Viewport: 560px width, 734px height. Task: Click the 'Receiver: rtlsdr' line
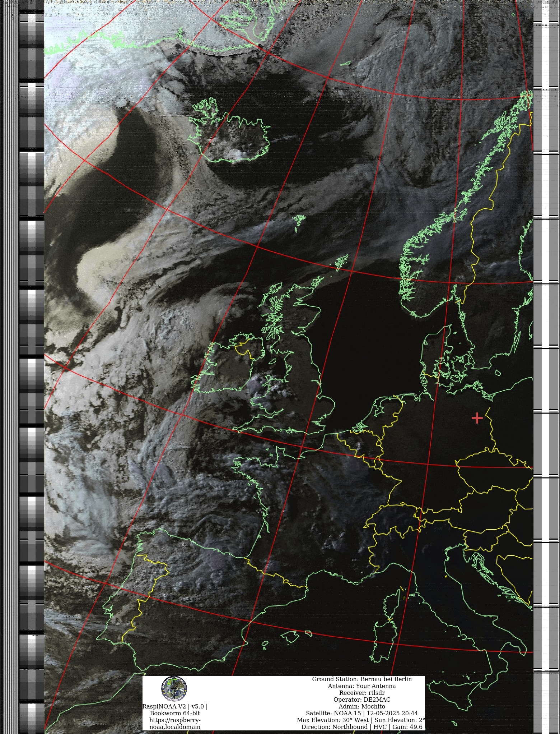pos(362,693)
